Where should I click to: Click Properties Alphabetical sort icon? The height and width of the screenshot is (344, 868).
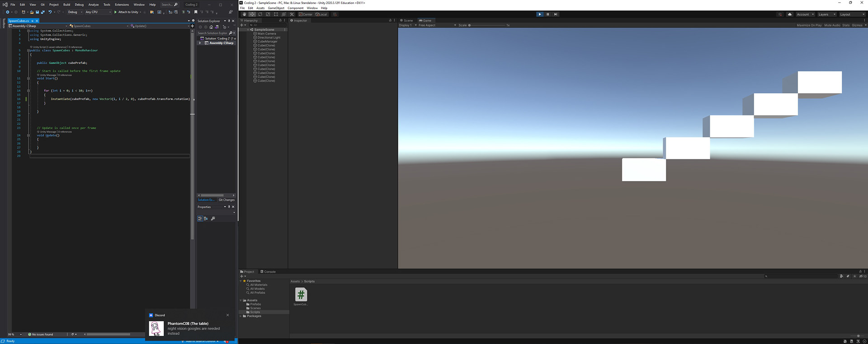206,218
